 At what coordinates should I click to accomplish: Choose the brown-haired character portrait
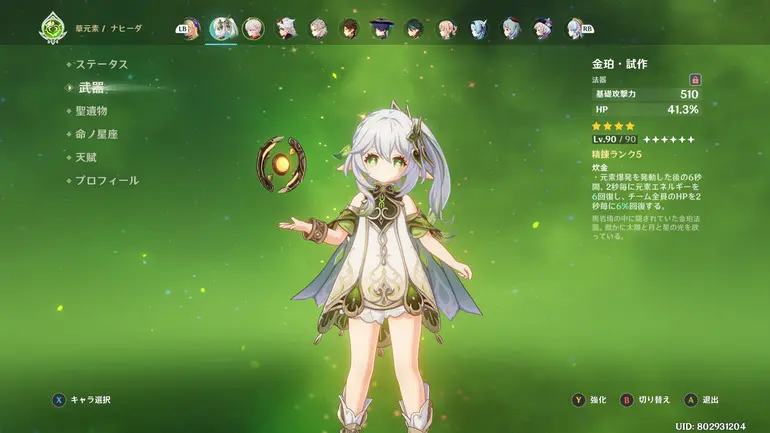(349, 28)
